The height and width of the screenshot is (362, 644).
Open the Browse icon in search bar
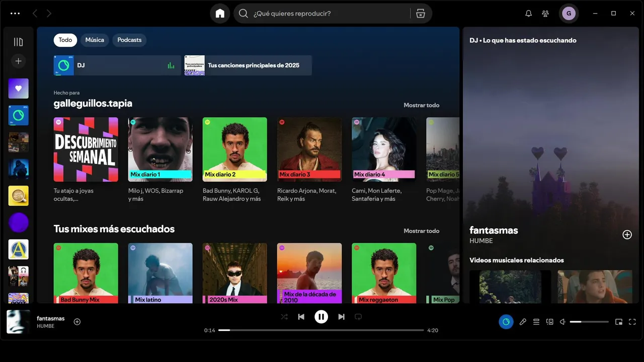(x=421, y=14)
